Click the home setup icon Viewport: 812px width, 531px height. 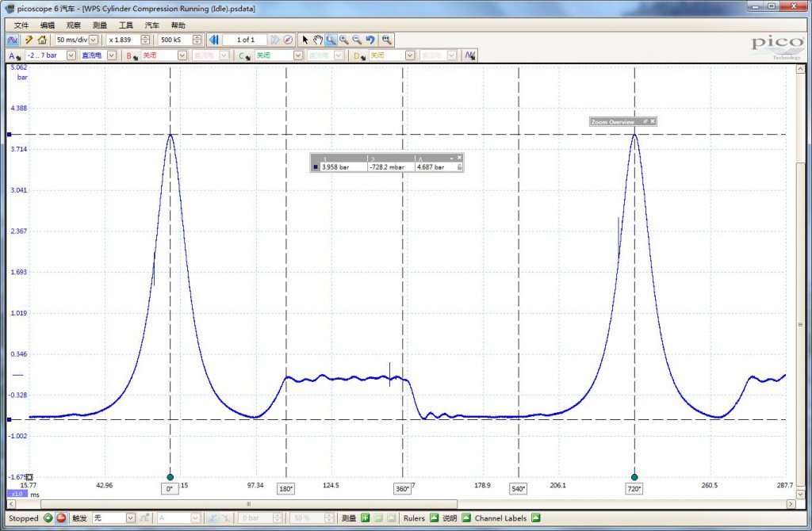point(42,40)
